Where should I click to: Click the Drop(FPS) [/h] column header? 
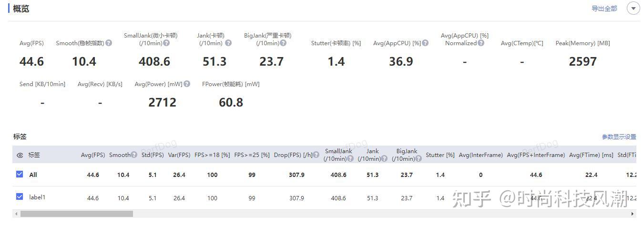point(293,155)
